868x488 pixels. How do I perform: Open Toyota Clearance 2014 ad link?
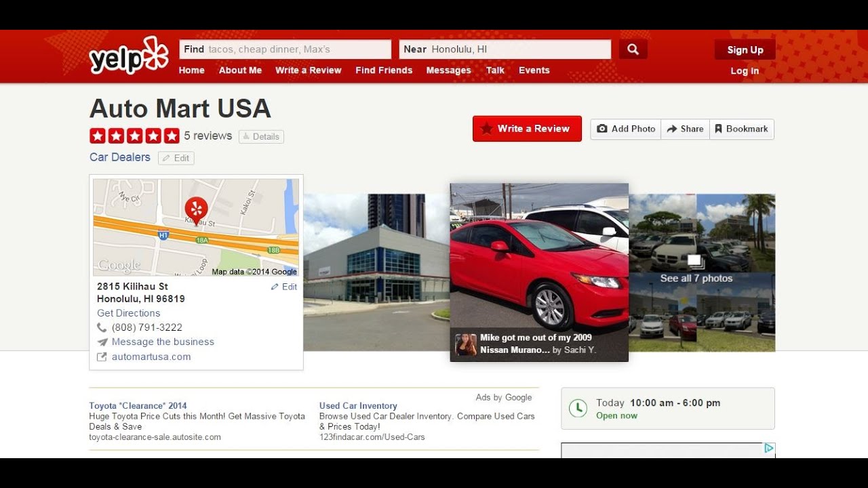click(138, 406)
